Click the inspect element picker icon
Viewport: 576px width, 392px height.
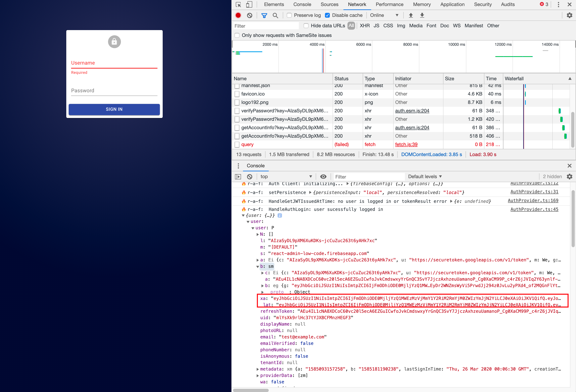click(238, 4)
